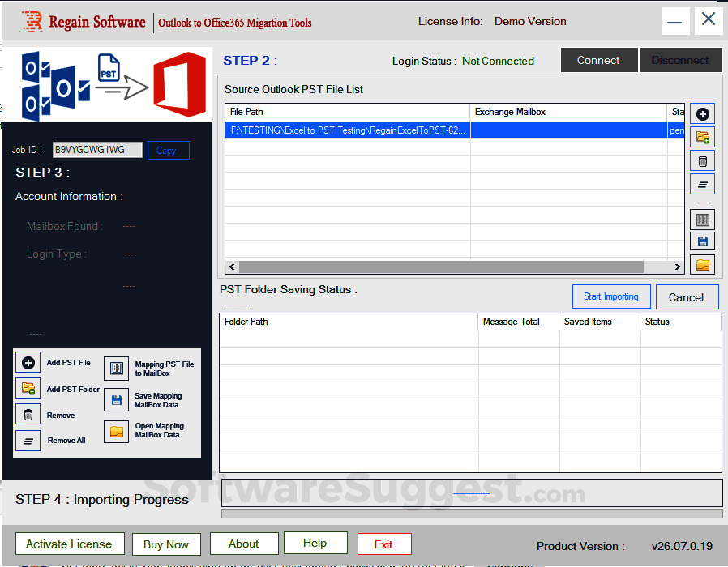Click the Add PST File icon in right toolbar
This screenshot has width=728, height=567.
[702, 113]
